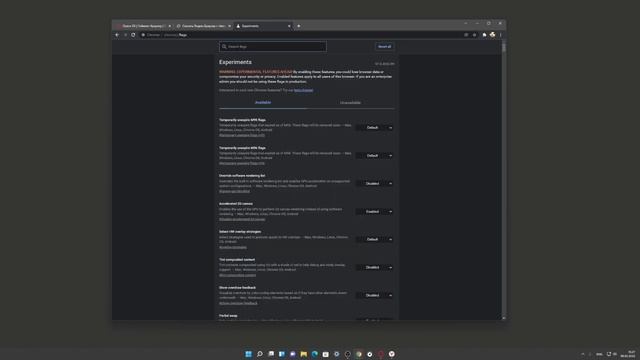
Task: Open Chrome's three-dot menu
Action: click(500, 35)
